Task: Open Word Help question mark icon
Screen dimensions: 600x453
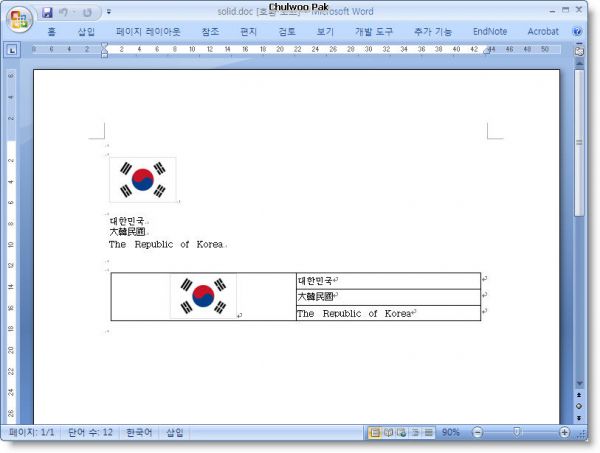Action: pyautogui.click(x=577, y=31)
